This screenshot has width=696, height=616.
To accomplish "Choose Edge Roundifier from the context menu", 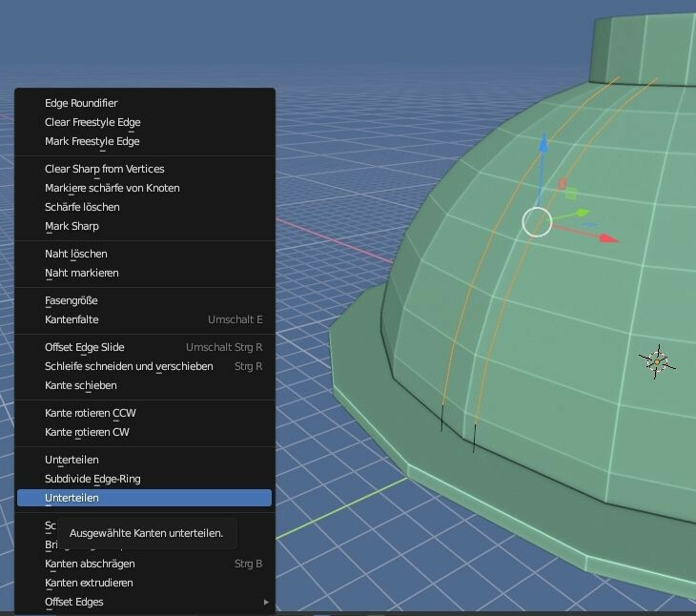I will coord(144,103).
